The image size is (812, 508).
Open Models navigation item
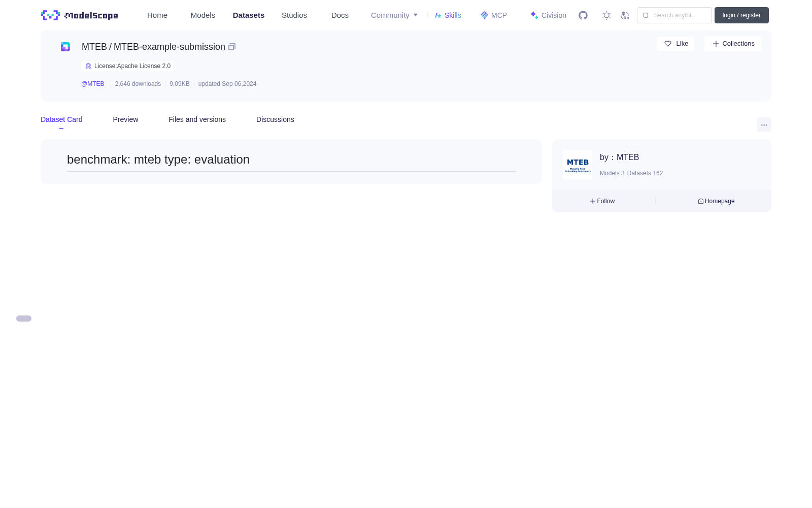tap(203, 15)
